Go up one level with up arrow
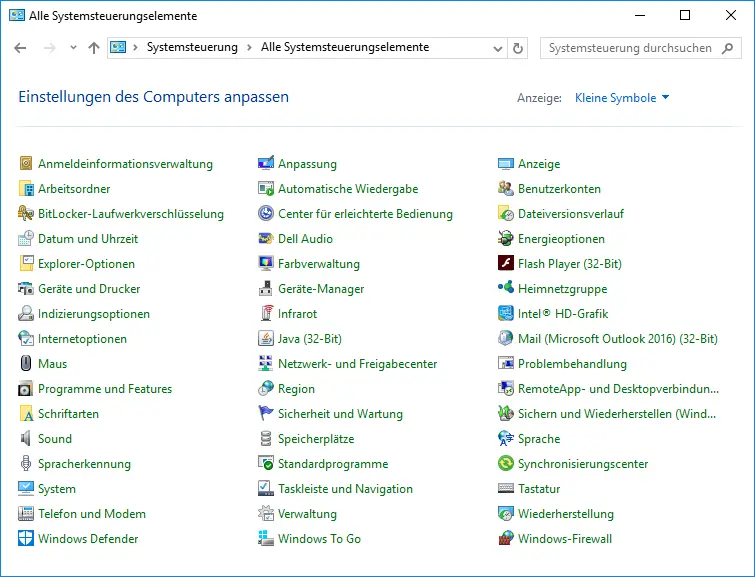755x577 pixels. click(x=94, y=48)
